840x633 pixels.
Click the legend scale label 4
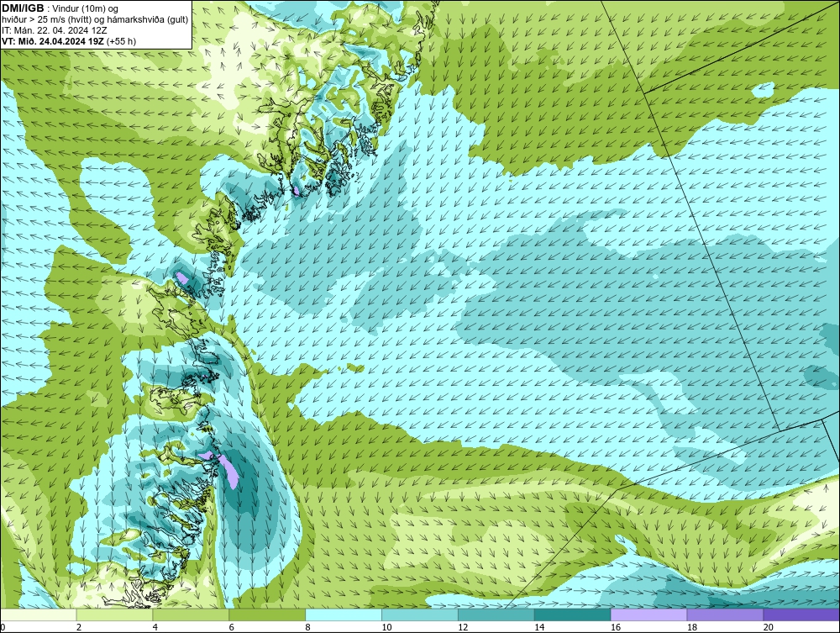[x=155, y=627]
